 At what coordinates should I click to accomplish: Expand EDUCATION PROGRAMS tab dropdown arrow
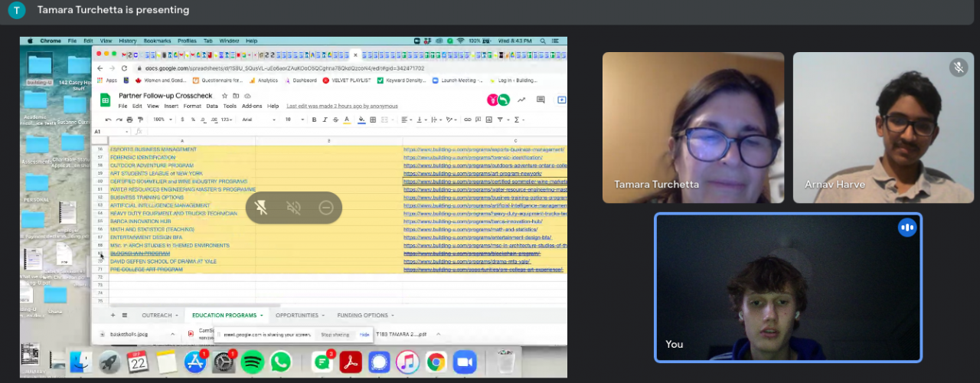(x=262, y=315)
